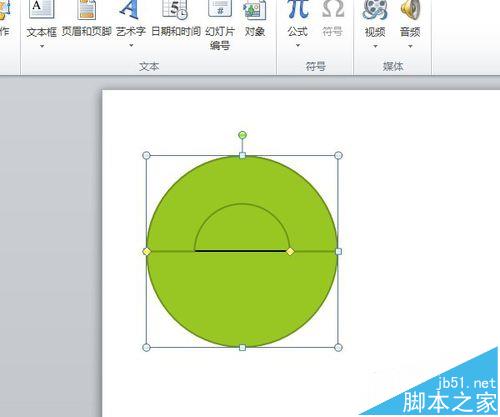Select the bottom-left corner resize handle

click(x=146, y=348)
